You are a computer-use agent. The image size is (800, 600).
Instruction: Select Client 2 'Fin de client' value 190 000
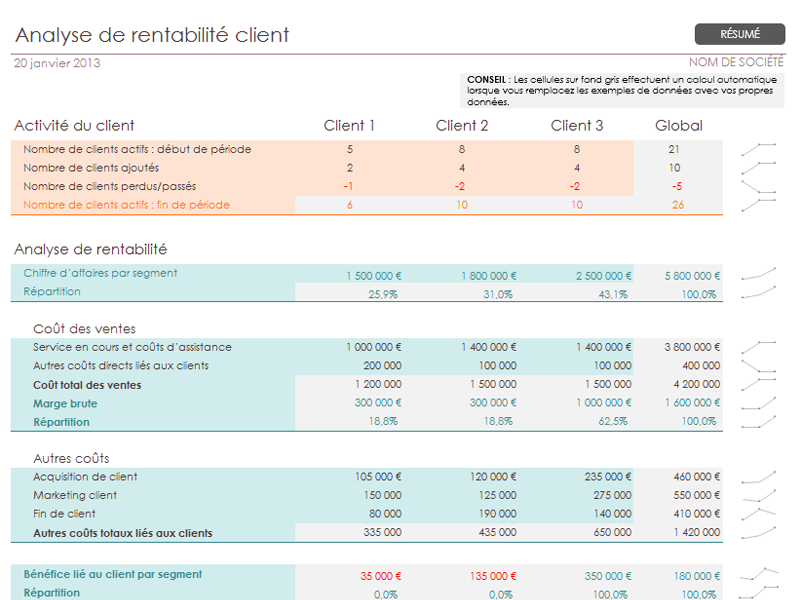pyautogui.click(x=497, y=514)
